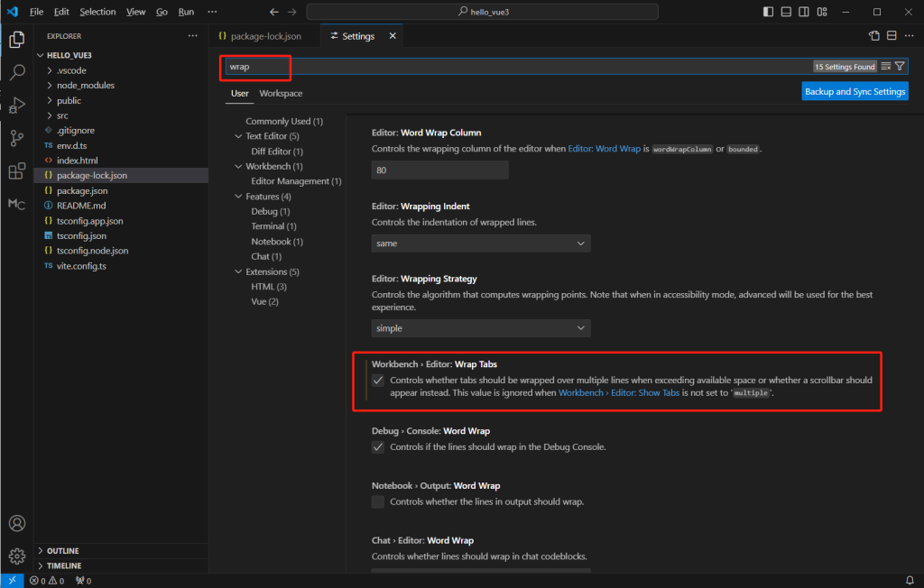
Task: Open the settings filter funnel
Action: [x=900, y=67]
